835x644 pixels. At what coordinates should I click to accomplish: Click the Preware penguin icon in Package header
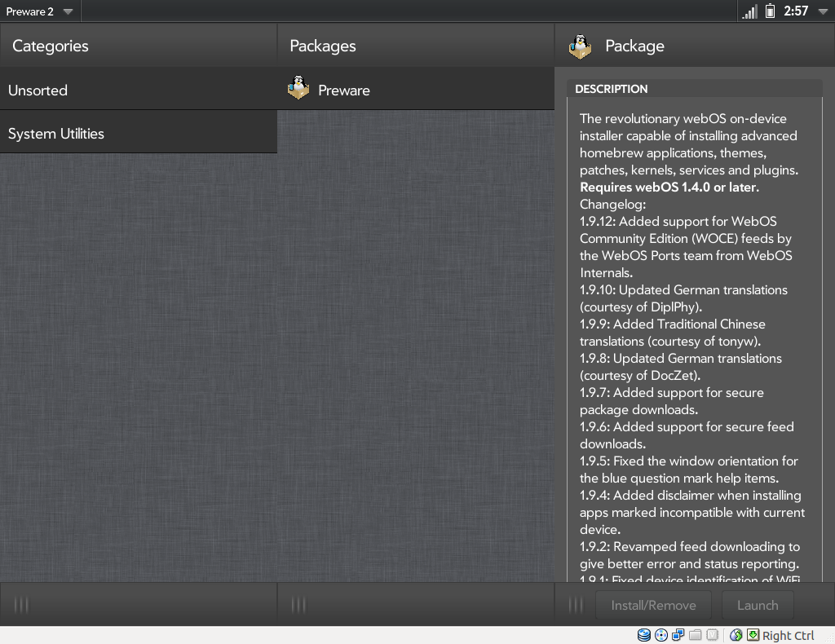click(x=581, y=46)
